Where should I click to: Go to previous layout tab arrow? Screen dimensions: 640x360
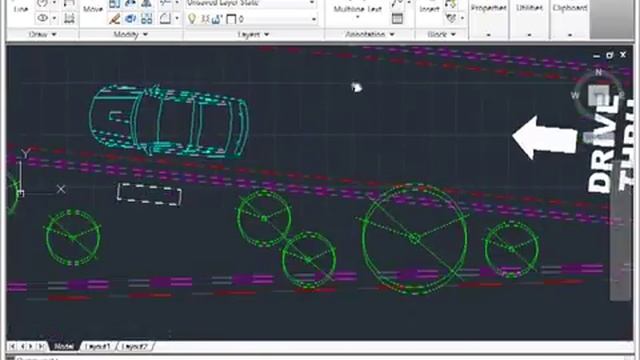coord(22,347)
